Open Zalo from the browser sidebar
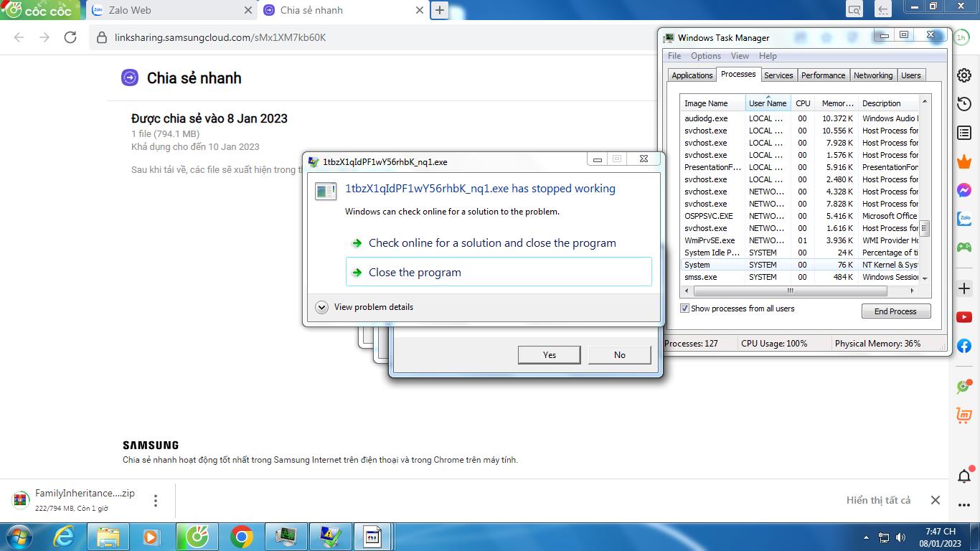Screen dimensions: 980x551 click(964, 219)
